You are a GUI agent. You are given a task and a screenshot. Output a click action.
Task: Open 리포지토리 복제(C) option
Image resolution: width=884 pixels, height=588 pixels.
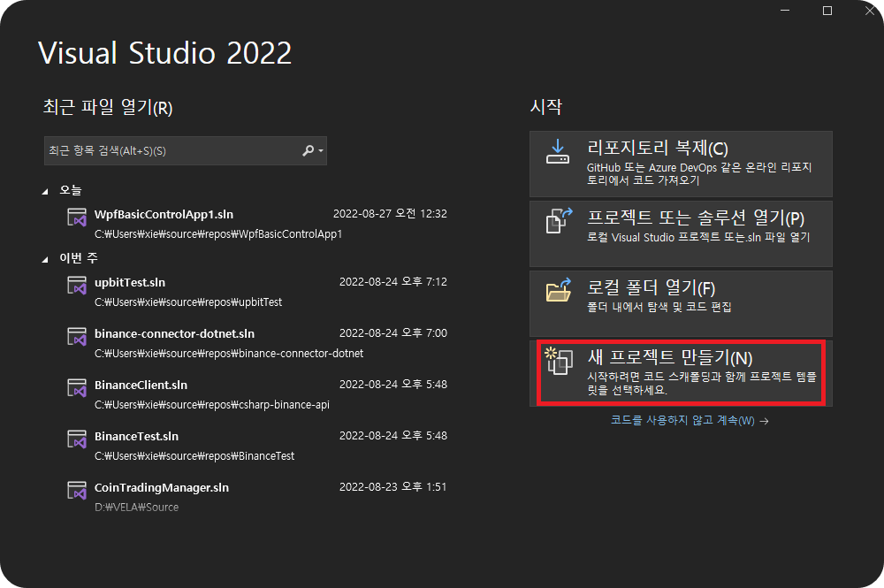pos(681,164)
